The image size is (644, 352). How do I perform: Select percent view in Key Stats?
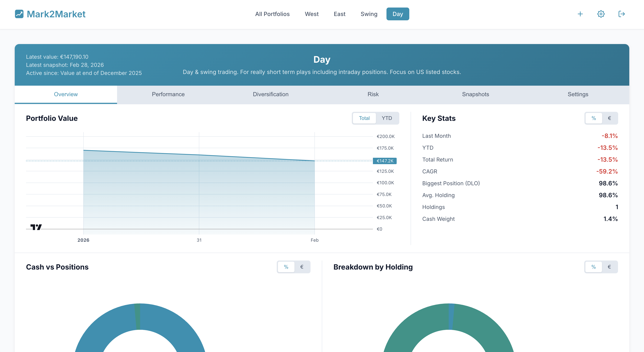pyautogui.click(x=593, y=118)
